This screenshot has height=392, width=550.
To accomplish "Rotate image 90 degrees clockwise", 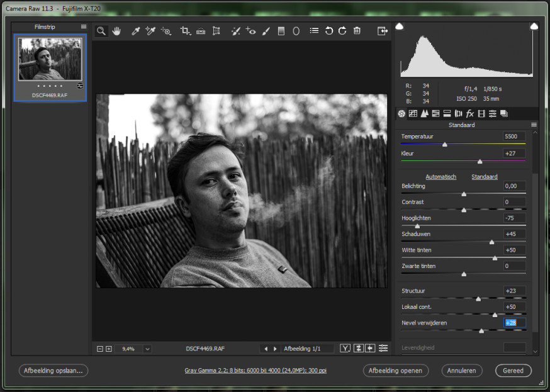I will tap(343, 31).
